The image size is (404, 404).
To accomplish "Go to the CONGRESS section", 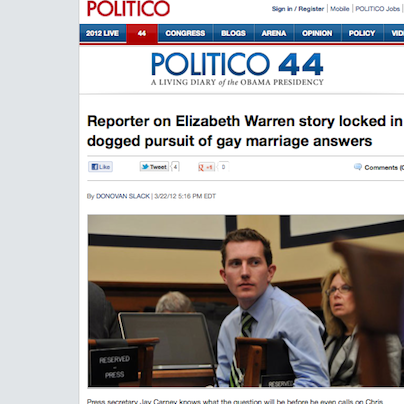I will (x=185, y=33).
